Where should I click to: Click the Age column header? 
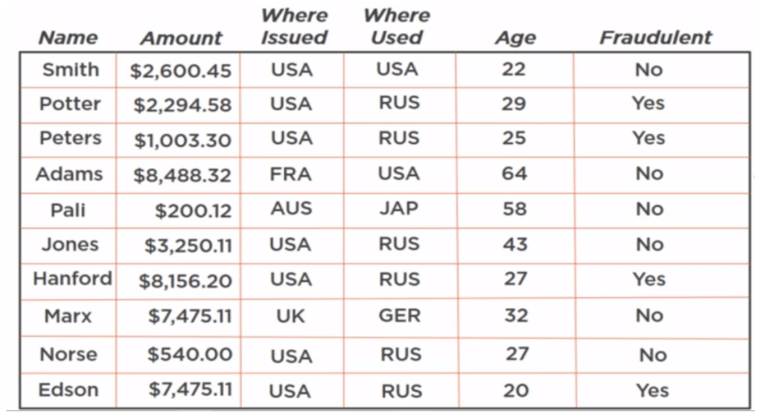515,38
